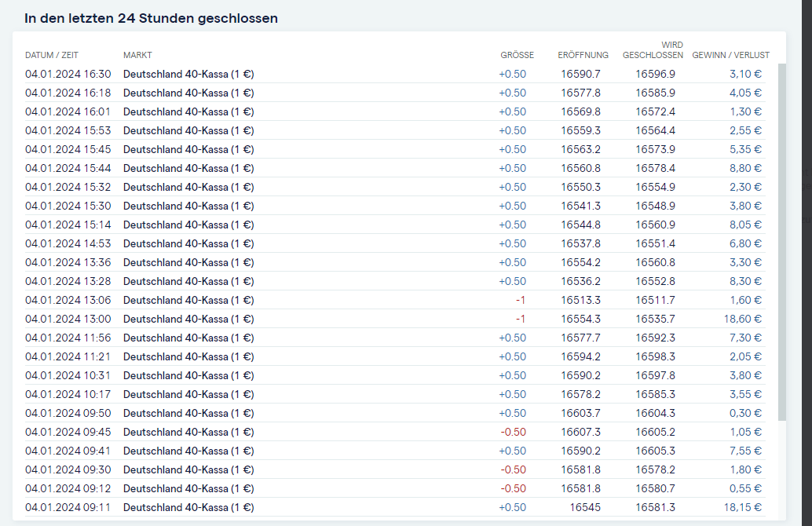Click the 0,30 € profit entry
The height and width of the screenshot is (526, 812).
coord(746,413)
